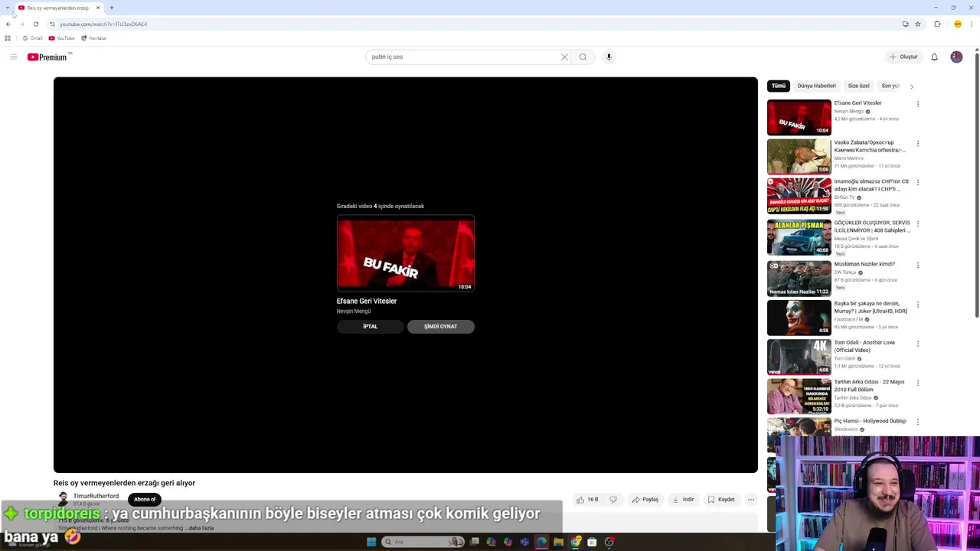
Task: Open İmamoğlu olmazsa CHP'nin CB video title
Action: [x=871, y=185]
